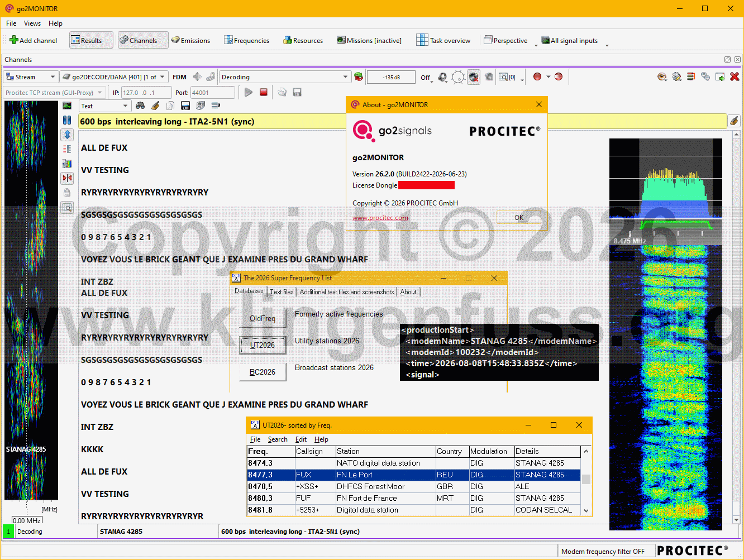
Task: Open the record options dropdown arrow
Action: 549,76
